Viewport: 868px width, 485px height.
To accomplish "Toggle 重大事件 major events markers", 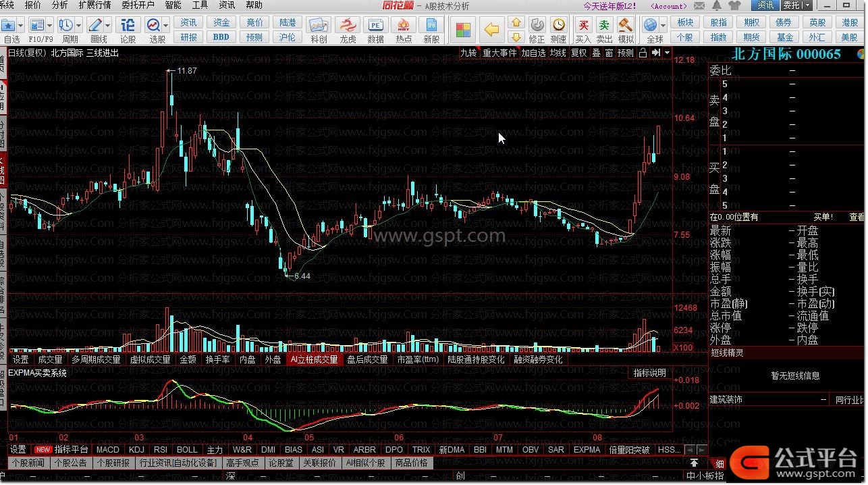I will (x=499, y=53).
